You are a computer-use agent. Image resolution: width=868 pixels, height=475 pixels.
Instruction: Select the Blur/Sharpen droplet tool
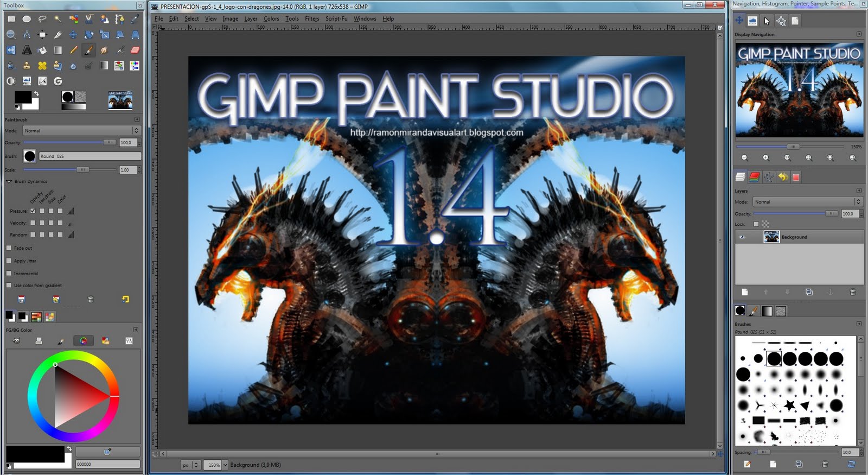pyautogui.click(x=73, y=66)
